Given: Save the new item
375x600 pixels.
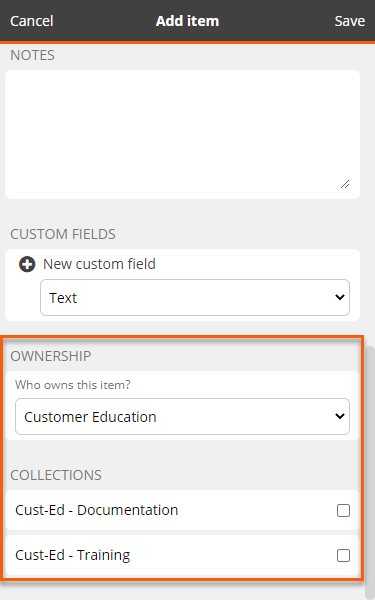Looking at the screenshot, I should pyautogui.click(x=350, y=21).
